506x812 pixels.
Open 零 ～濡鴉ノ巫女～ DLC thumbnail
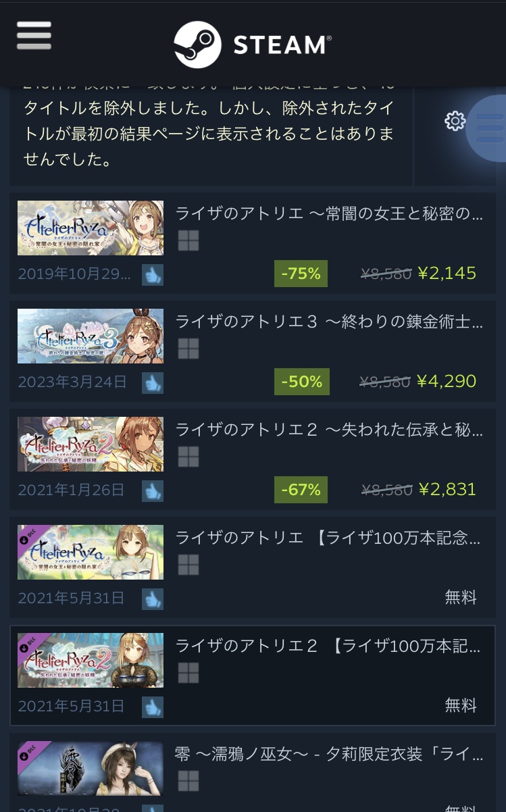(91, 768)
